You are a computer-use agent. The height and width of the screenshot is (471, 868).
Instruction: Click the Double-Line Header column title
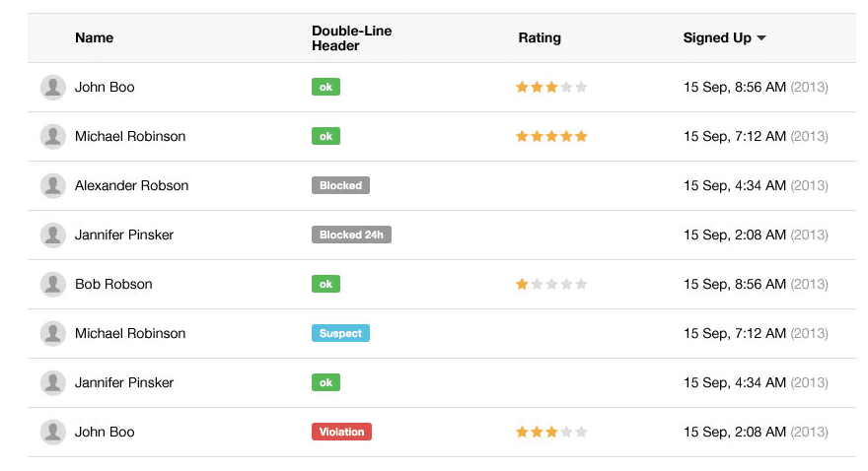coord(351,38)
